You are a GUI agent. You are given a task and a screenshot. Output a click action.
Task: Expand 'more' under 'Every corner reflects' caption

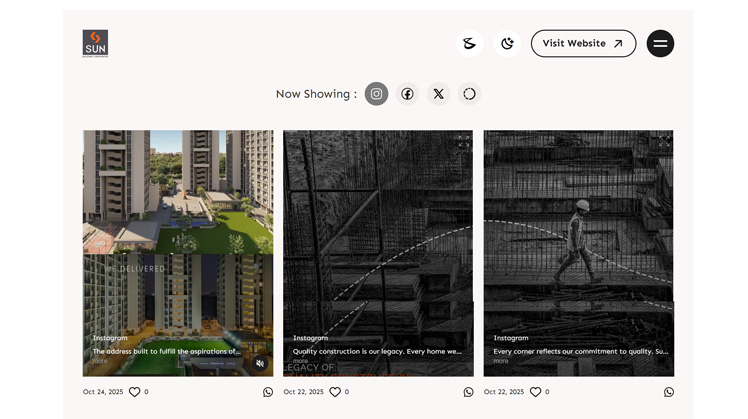(500, 361)
